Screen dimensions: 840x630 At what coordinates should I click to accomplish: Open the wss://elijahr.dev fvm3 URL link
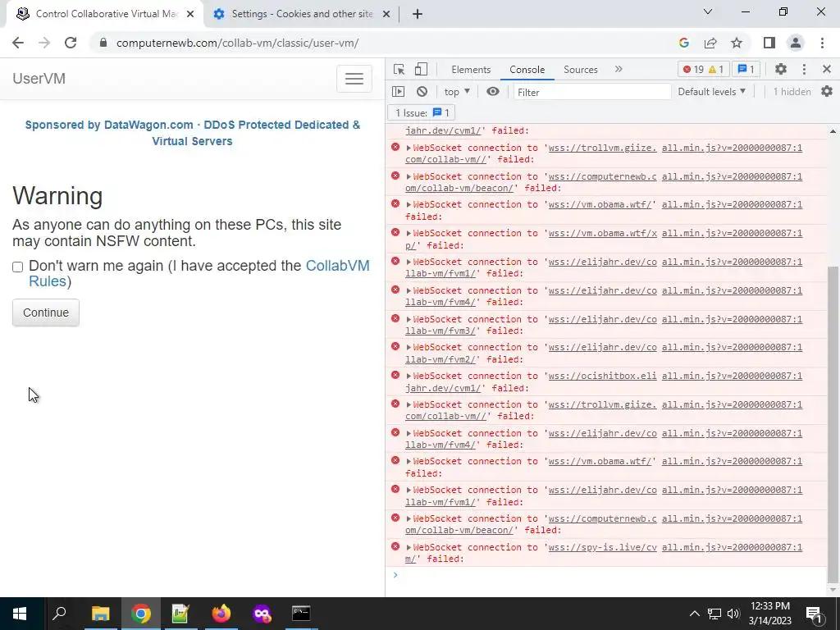pos(602,319)
